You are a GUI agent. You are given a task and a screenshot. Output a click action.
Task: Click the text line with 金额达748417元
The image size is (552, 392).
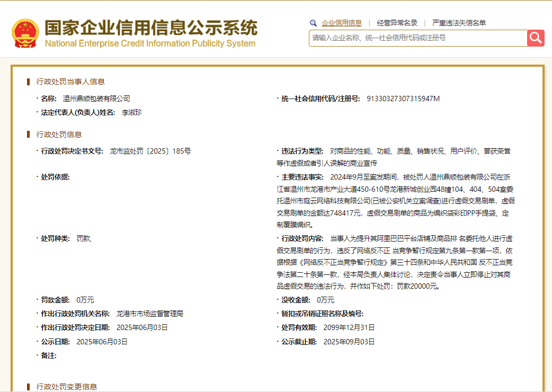tap(393, 213)
